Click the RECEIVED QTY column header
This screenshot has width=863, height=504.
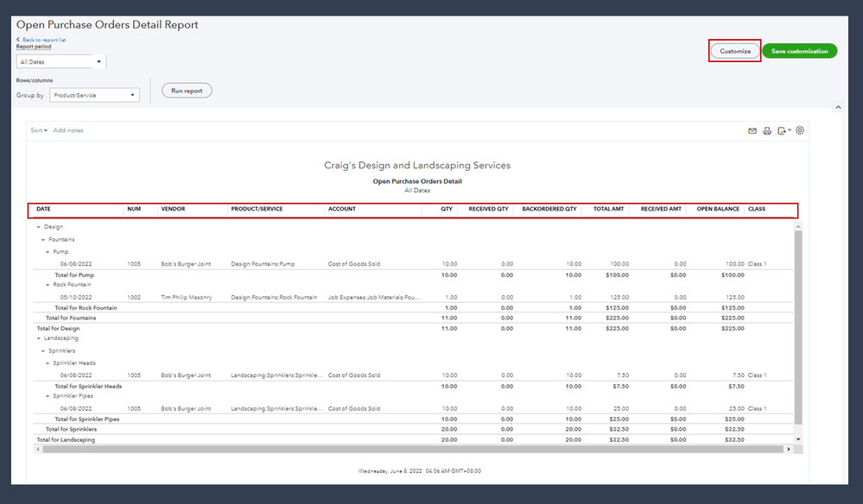[488, 209]
